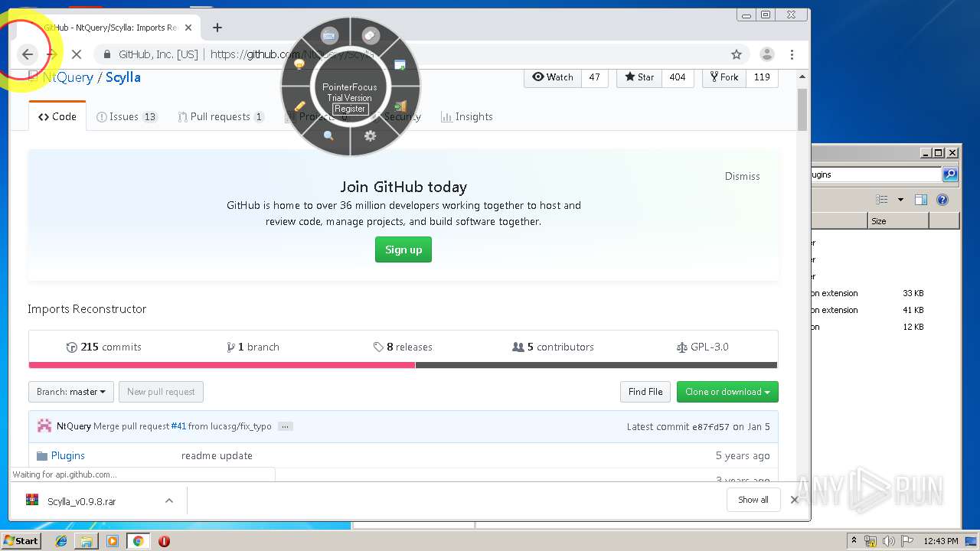Open pull request #41 link
Screen dimensions: 980x551
[178, 426]
